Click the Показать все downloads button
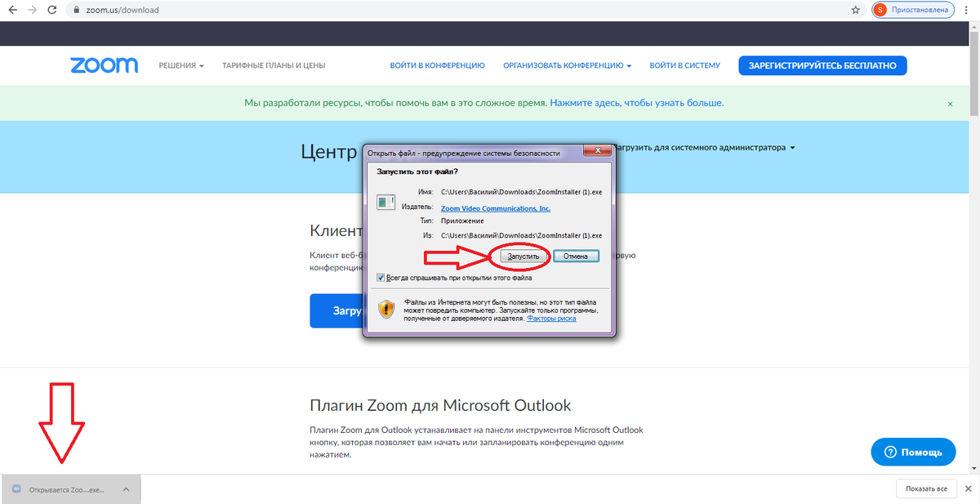The height and width of the screenshot is (504, 980). tap(926, 488)
